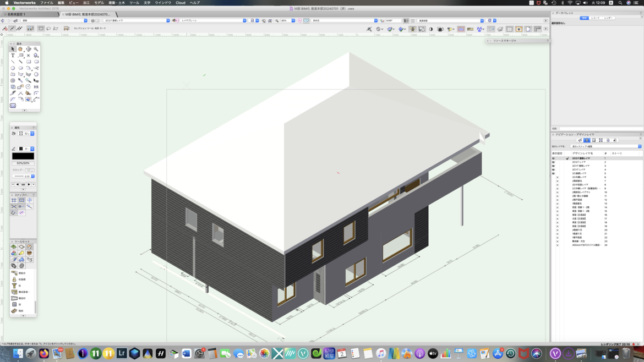
Task: Open the other-layers display options dropdown
Action: [x=605, y=146]
